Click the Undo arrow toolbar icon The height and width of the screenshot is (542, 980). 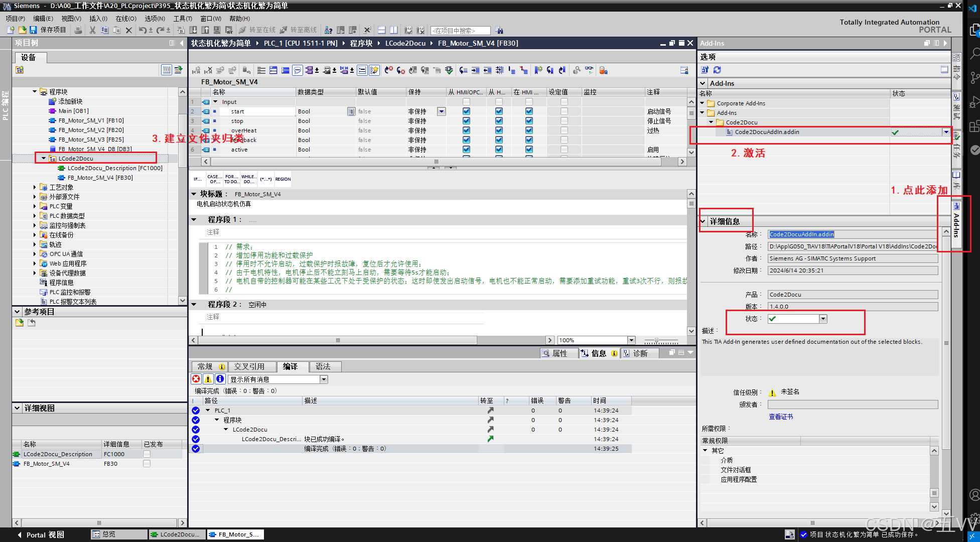click(x=143, y=30)
